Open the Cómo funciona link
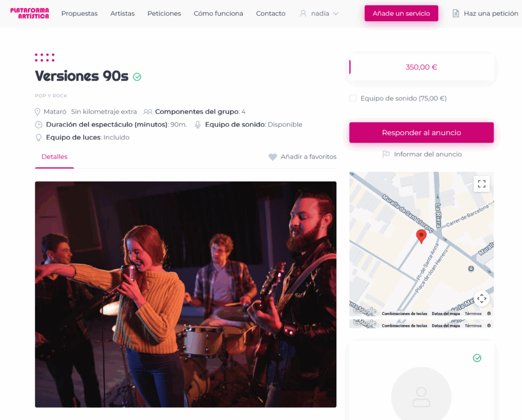This screenshot has width=522, height=420. (x=218, y=13)
